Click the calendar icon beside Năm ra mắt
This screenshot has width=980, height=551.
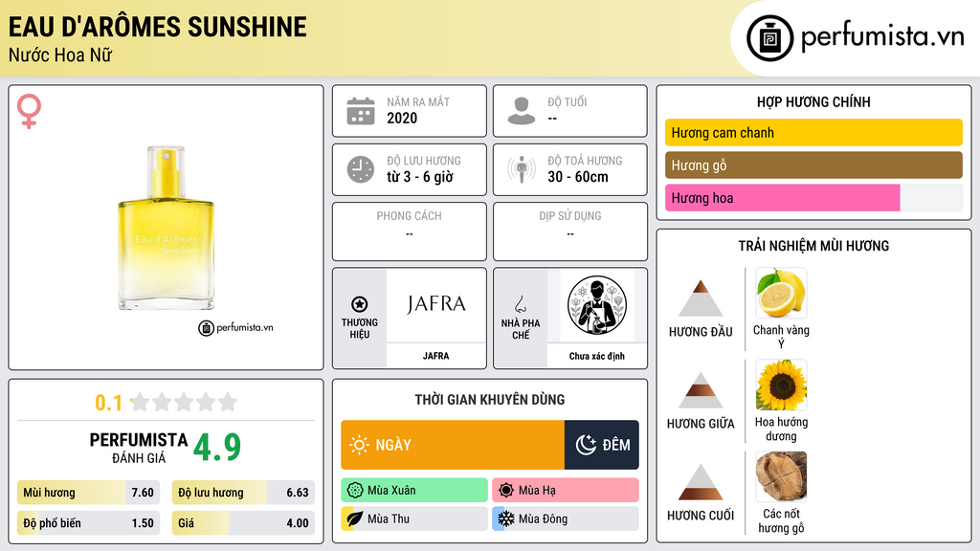coord(361,111)
